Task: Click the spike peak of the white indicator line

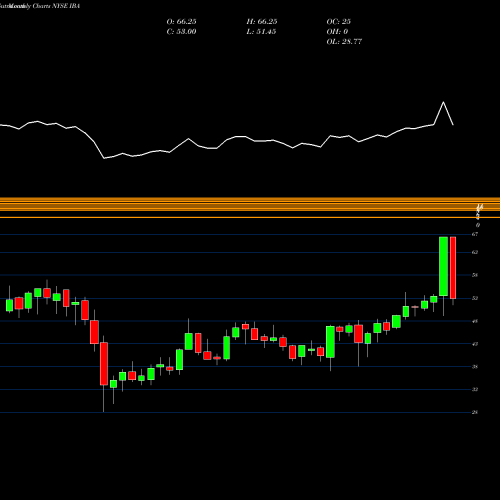Action: 443,102
